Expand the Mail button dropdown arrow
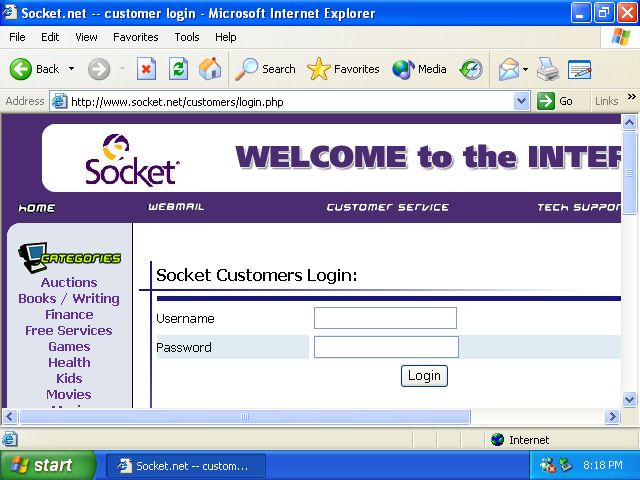This screenshot has width=640, height=480. click(x=525, y=69)
